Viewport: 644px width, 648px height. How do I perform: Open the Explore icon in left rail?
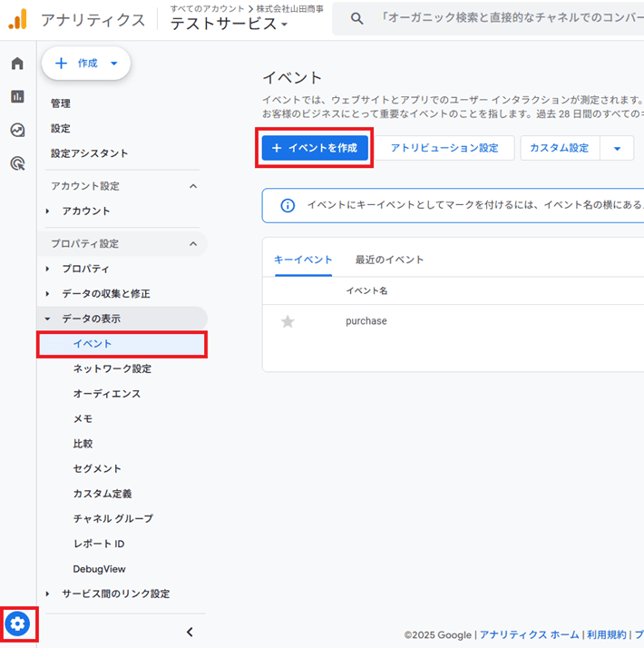pyautogui.click(x=17, y=130)
